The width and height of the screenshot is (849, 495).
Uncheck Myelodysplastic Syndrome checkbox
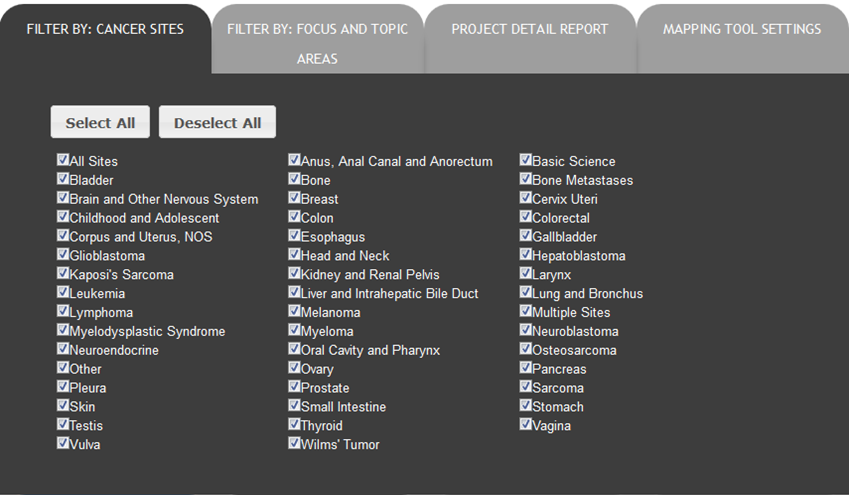pyautogui.click(x=63, y=330)
